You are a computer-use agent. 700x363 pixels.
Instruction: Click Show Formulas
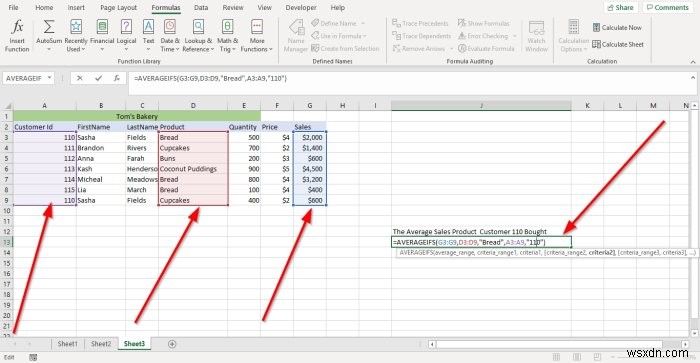pyautogui.click(x=483, y=23)
